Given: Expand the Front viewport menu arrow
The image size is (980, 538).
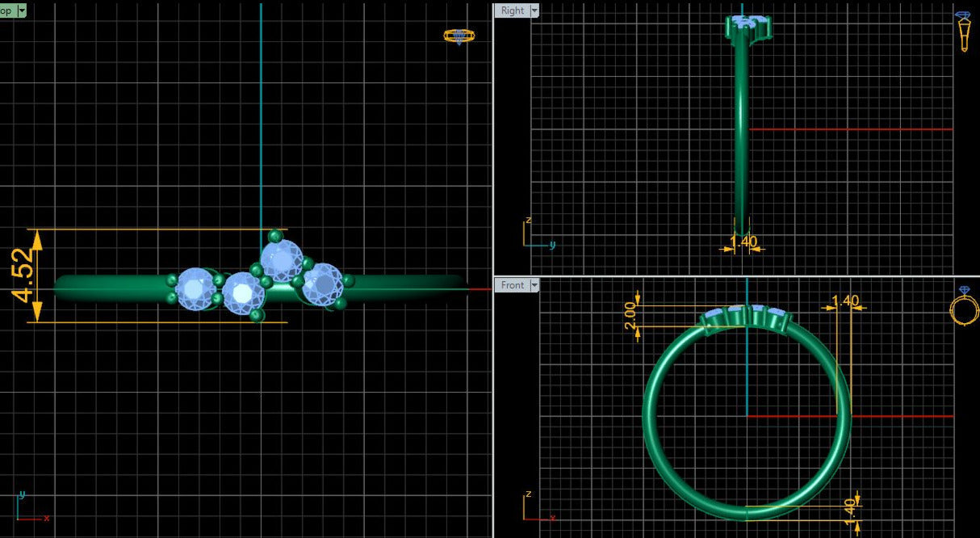Looking at the screenshot, I should [x=534, y=285].
